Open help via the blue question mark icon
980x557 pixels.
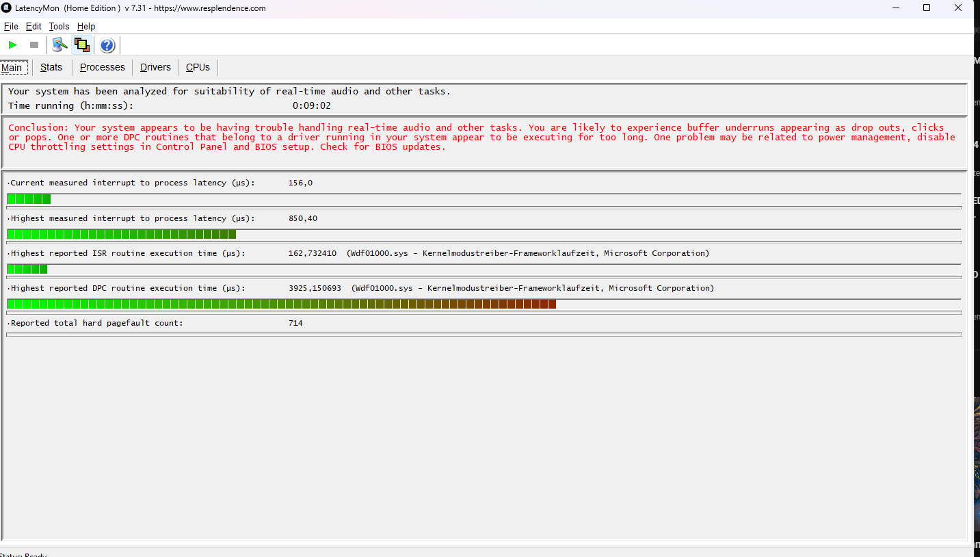click(107, 45)
